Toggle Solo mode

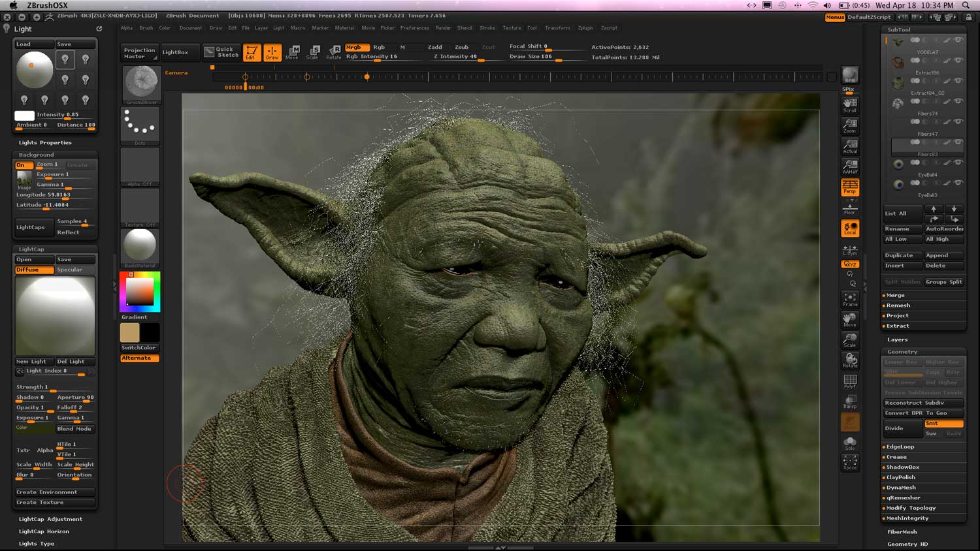point(850,442)
